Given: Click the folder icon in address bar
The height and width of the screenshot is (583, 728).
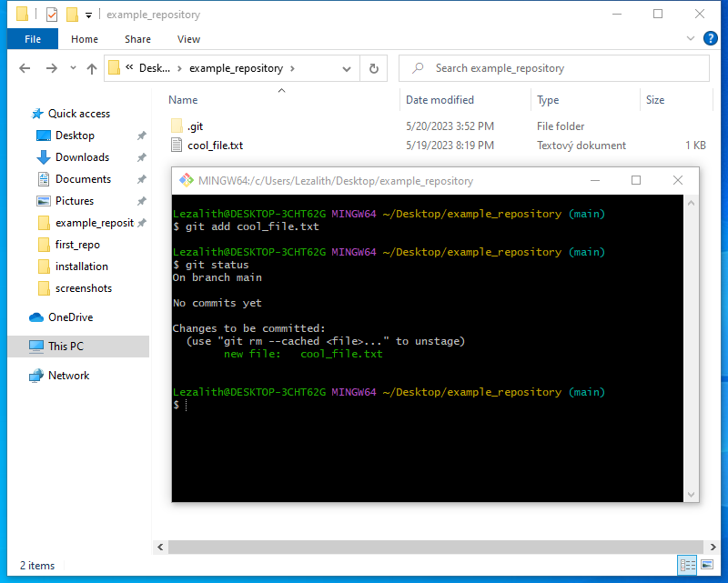Looking at the screenshot, I should click(115, 68).
